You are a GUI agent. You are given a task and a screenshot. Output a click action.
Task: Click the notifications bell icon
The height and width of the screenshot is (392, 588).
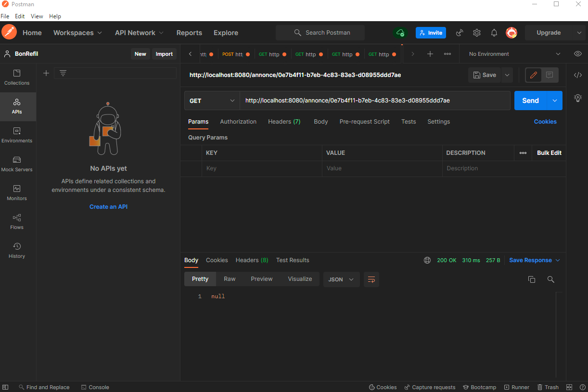point(494,33)
